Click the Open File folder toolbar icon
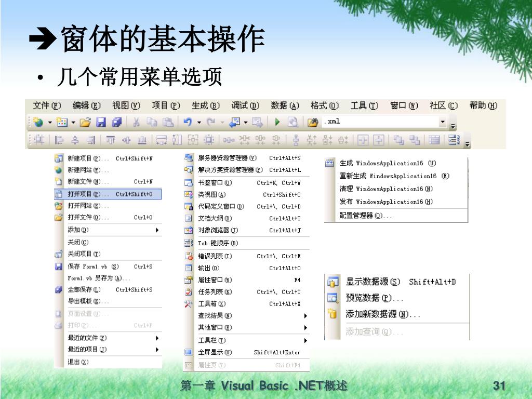 click(x=85, y=122)
